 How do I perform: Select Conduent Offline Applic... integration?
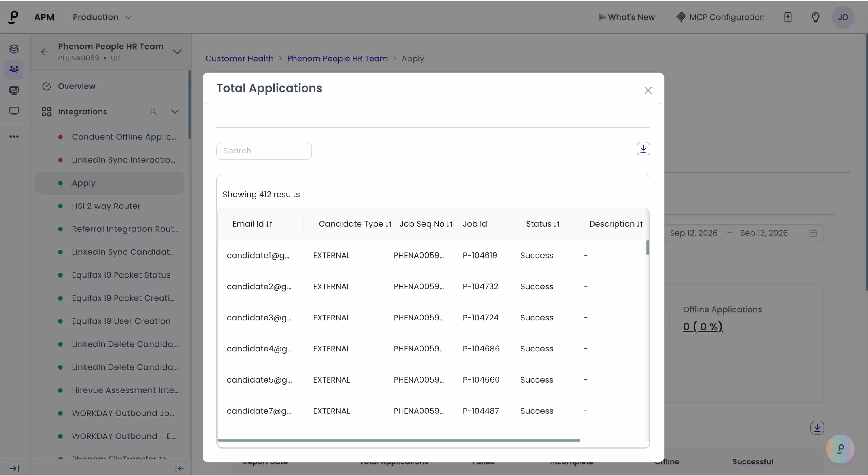(x=109, y=136)
